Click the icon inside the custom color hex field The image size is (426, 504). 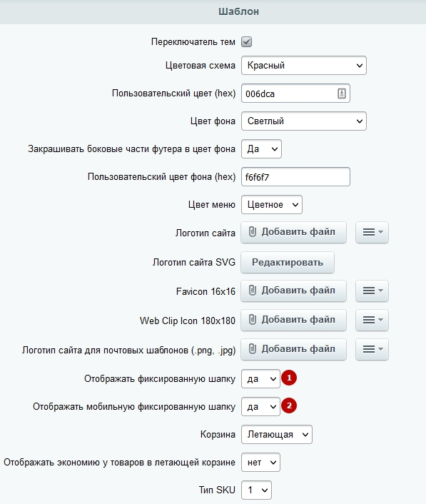coord(342,94)
